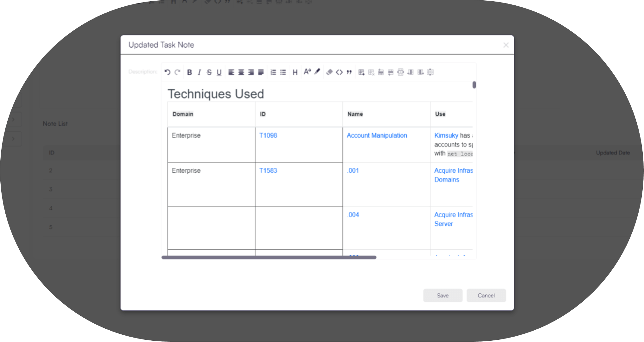Click the ID column header in the techniques table
The height and width of the screenshot is (342, 644).
click(x=299, y=114)
